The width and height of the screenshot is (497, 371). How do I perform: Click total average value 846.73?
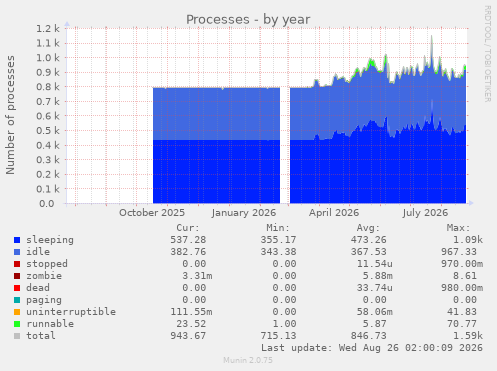click(x=368, y=336)
